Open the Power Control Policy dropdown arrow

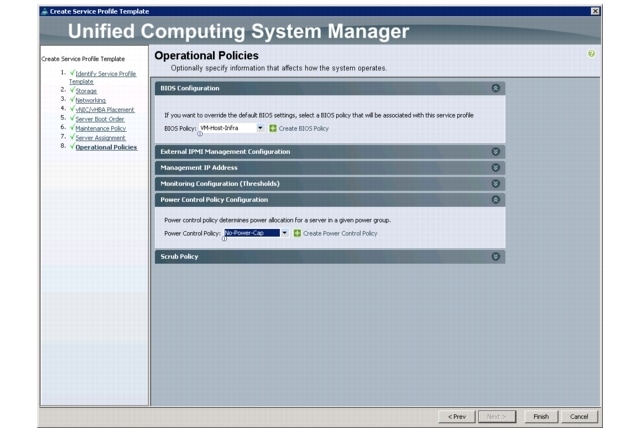click(x=284, y=233)
